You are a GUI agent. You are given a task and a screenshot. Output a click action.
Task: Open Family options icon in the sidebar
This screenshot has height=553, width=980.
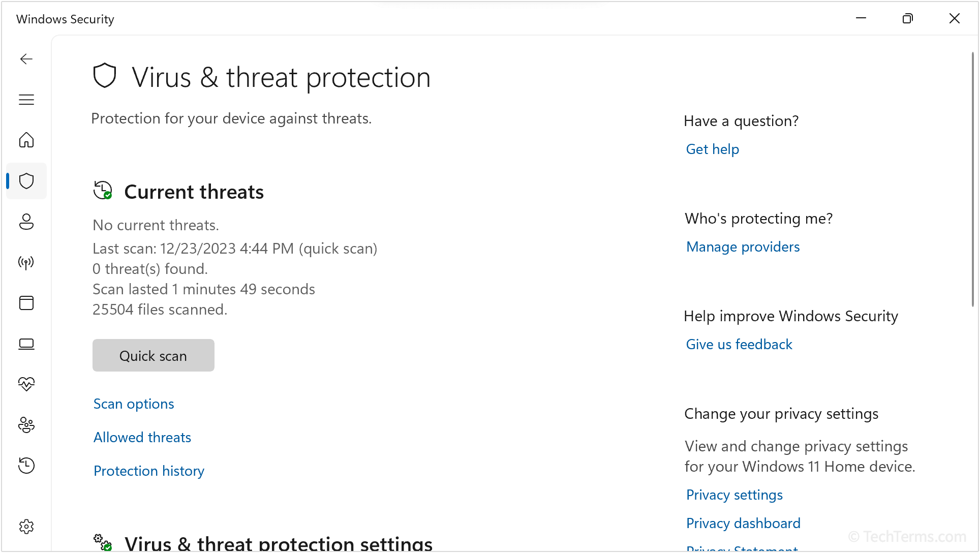point(26,425)
